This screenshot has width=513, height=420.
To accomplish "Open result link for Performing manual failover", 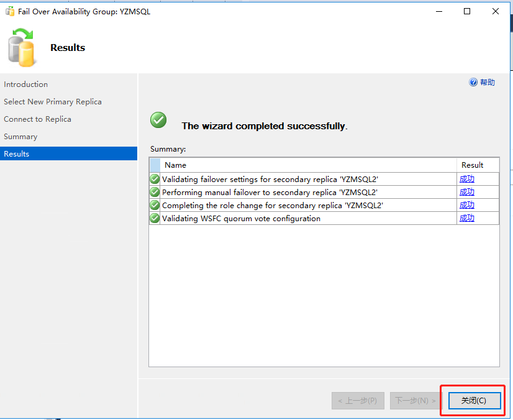I will click(x=466, y=192).
